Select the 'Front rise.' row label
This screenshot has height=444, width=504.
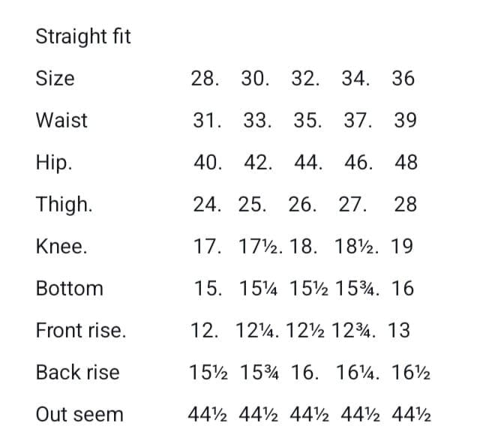click(81, 331)
